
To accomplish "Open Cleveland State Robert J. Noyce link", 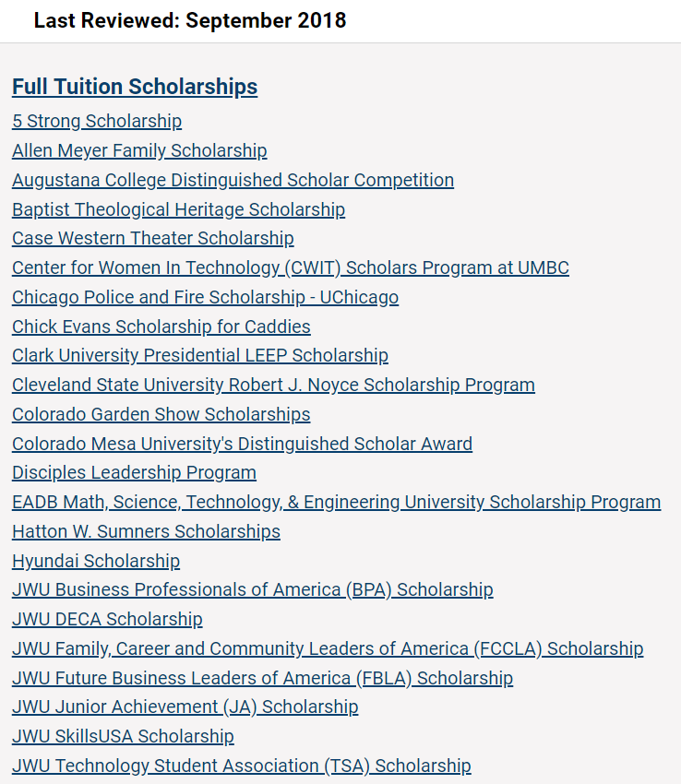I will pyautogui.click(x=273, y=385).
